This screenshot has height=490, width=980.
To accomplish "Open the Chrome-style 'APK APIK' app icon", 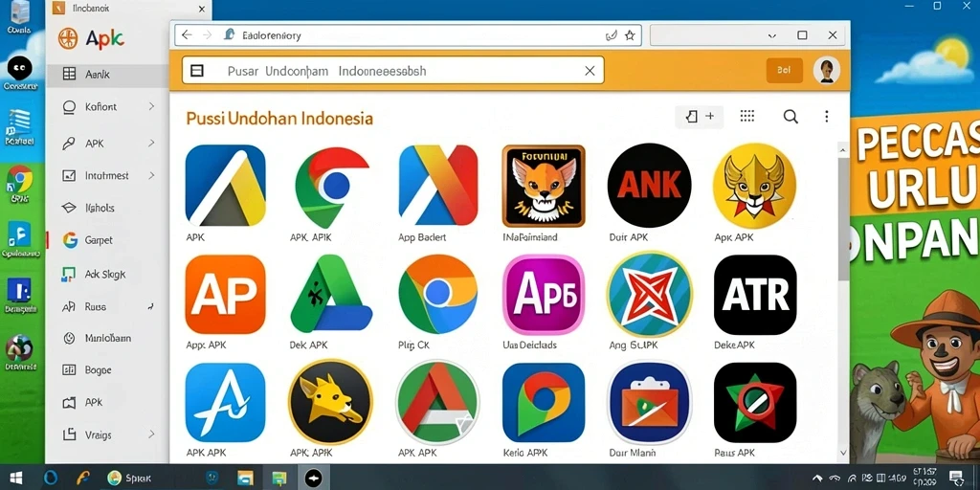I will point(331,186).
